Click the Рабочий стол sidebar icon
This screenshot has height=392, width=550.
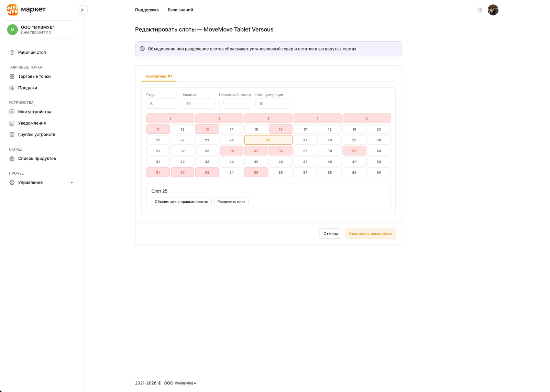point(12,53)
